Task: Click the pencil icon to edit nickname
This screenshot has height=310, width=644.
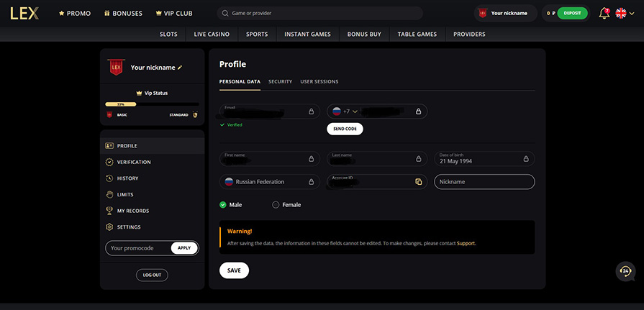Action: [x=180, y=68]
